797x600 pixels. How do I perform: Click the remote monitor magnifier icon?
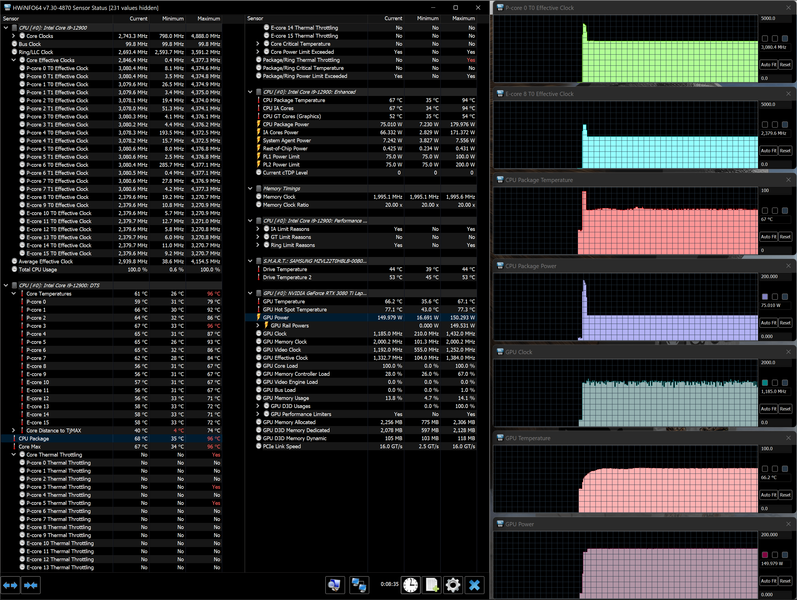click(334, 585)
